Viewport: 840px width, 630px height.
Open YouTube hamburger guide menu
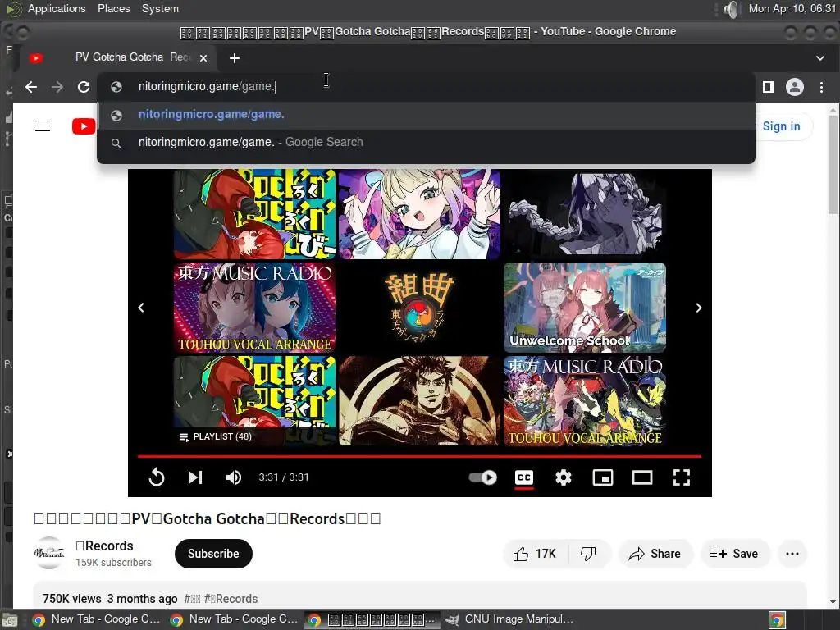click(x=43, y=126)
